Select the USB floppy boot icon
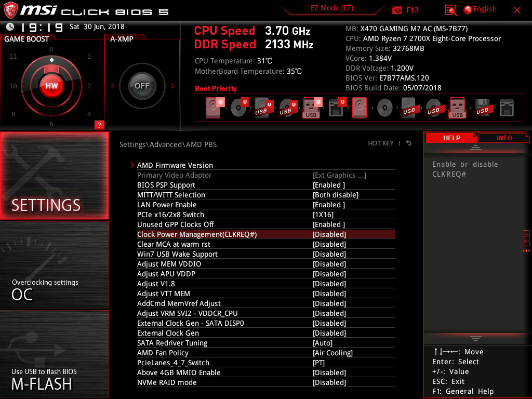 click(x=482, y=108)
